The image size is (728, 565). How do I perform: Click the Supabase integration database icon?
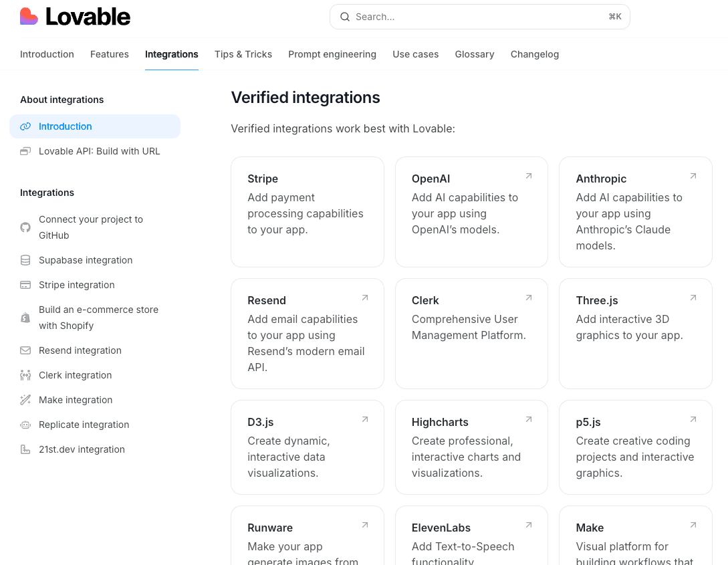pos(25,260)
